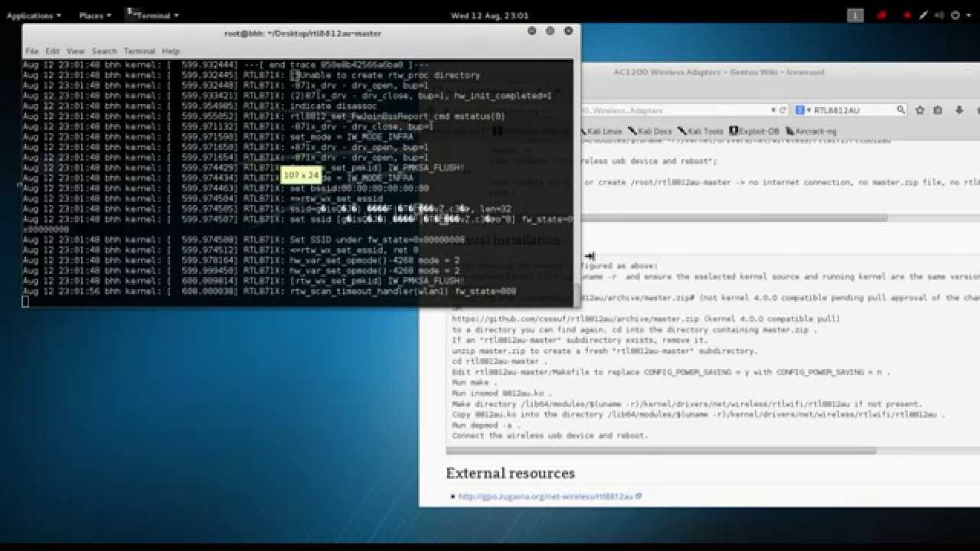Open the View menu in terminal
Screen dimensions: 980x551
[75, 51]
